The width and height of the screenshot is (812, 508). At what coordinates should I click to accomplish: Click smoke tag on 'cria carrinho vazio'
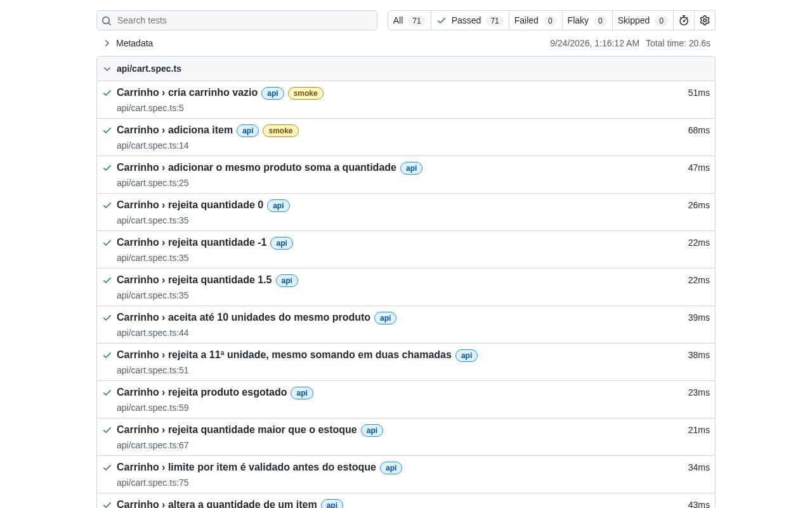tap(306, 93)
